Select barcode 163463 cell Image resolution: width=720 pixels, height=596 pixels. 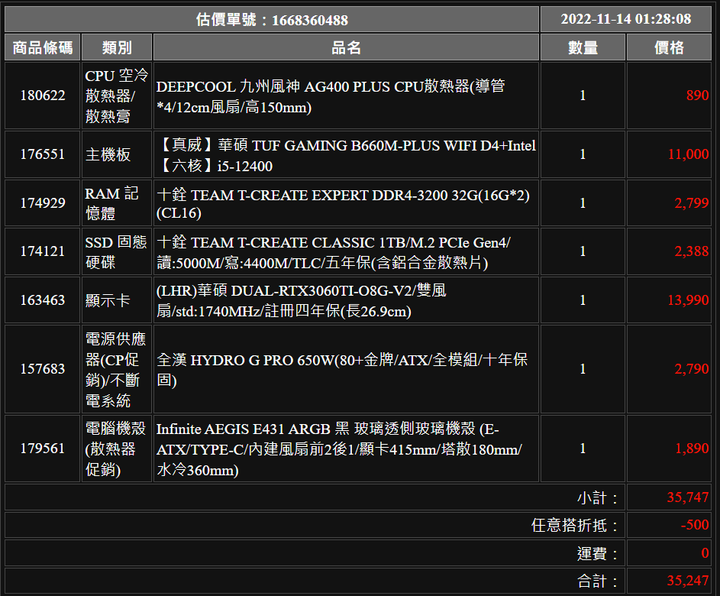pos(42,300)
